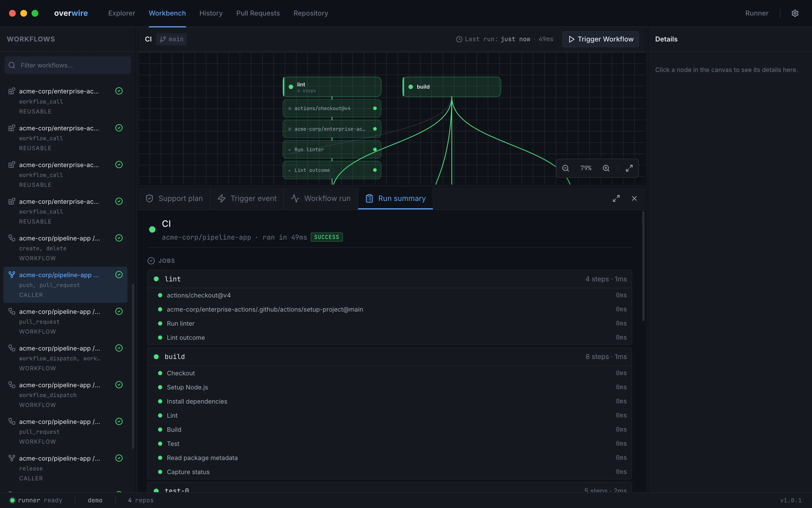Click the run summary vertical scrollbar
The width and height of the screenshot is (812, 508).
point(643,266)
